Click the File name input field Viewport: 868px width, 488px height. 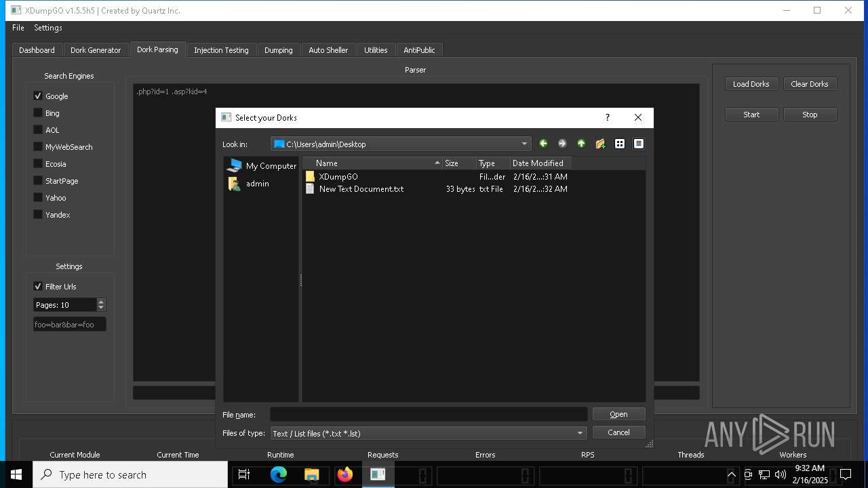coord(429,414)
